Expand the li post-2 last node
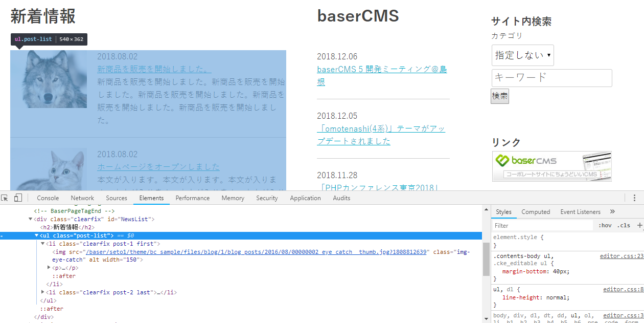This screenshot has height=323, width=644. [43, 292]
